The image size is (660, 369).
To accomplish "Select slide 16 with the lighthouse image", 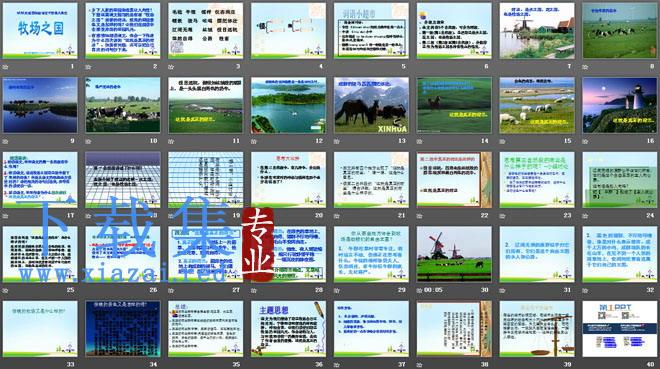I will [x=620, y=105].
